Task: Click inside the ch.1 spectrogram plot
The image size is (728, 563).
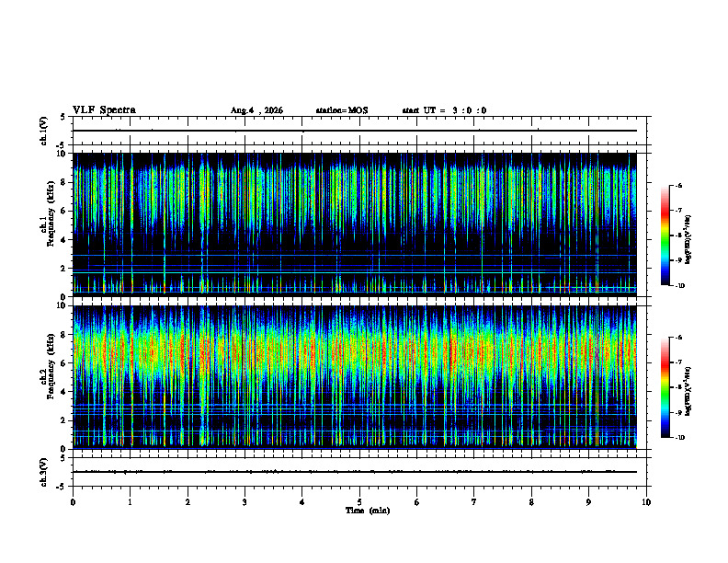Action: [x=355, y=224]
